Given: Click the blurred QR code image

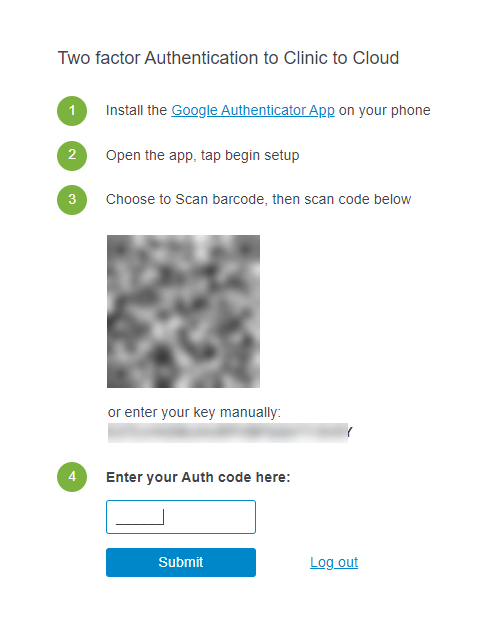Looking at the screenshot, I should (x=183, y=311).
